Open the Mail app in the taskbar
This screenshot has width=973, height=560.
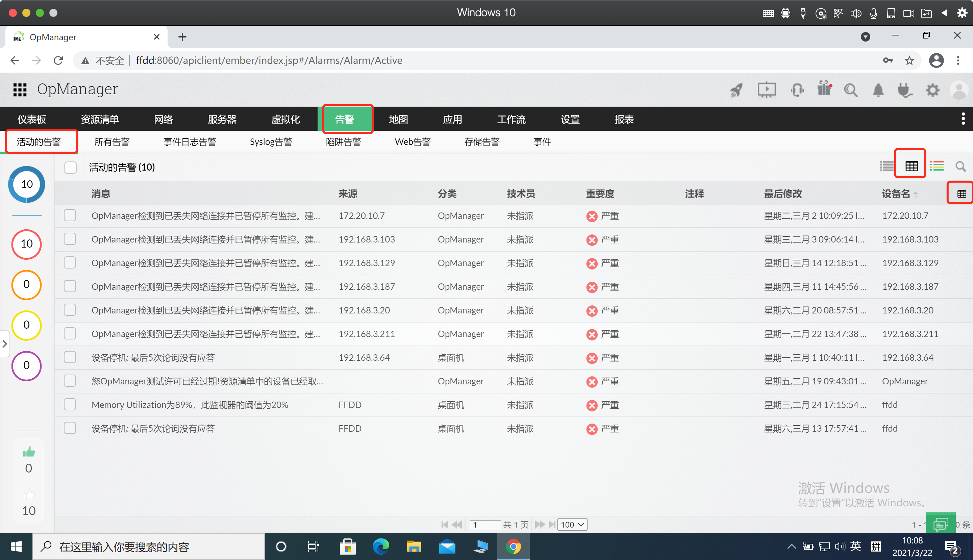(x=447, y=546)
